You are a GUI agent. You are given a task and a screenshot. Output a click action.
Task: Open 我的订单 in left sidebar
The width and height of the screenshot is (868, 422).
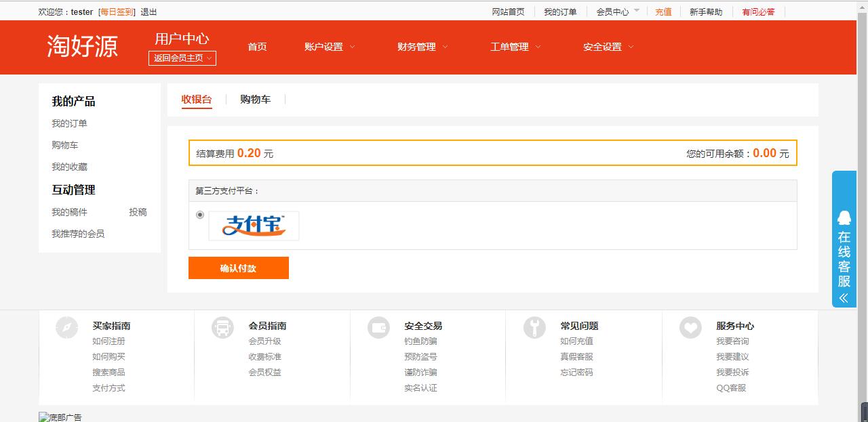69,123
